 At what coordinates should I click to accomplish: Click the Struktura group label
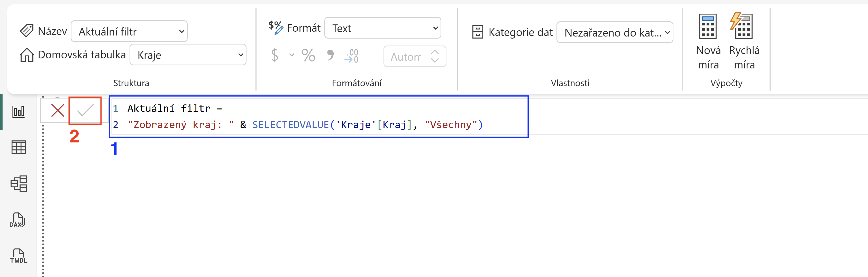(131, 83)
